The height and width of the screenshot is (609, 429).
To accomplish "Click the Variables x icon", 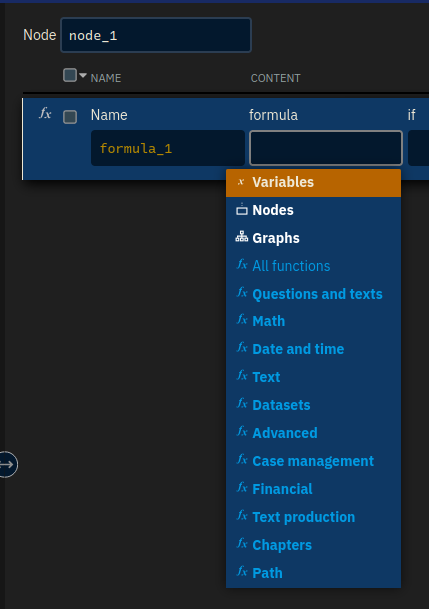I will point(241,182).
